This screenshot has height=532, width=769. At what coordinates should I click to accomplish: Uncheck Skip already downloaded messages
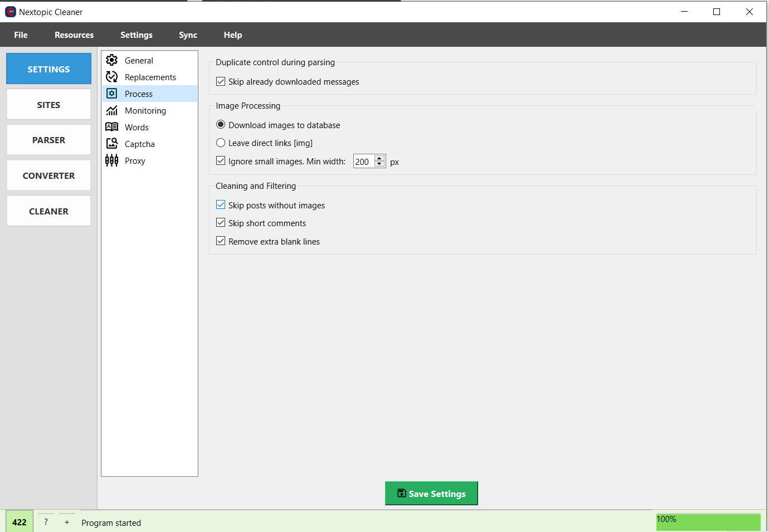click(x=221, y=81)
